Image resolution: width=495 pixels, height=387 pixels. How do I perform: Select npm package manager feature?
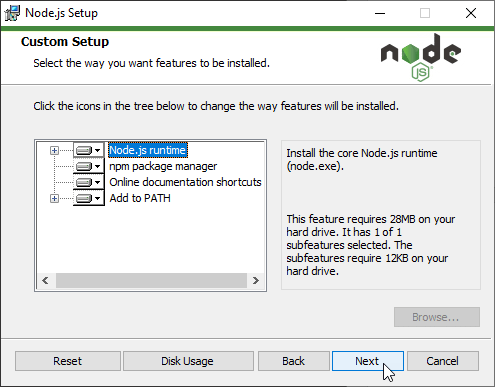(x=163, y=166)
